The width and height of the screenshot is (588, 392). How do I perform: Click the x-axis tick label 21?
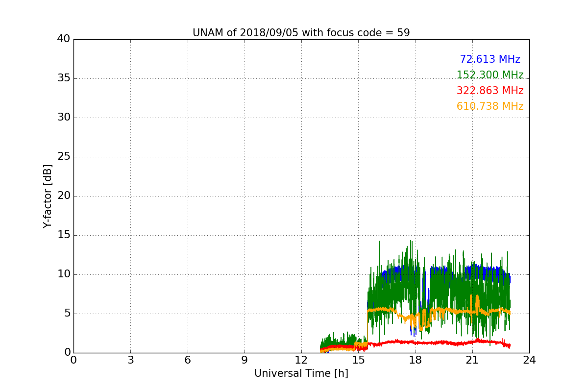click(472, 360)
